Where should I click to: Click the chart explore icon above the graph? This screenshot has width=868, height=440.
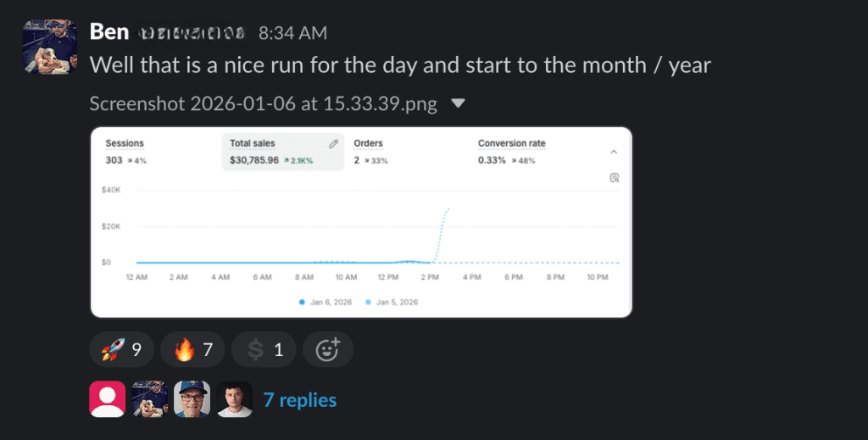[x=615, y=178]
